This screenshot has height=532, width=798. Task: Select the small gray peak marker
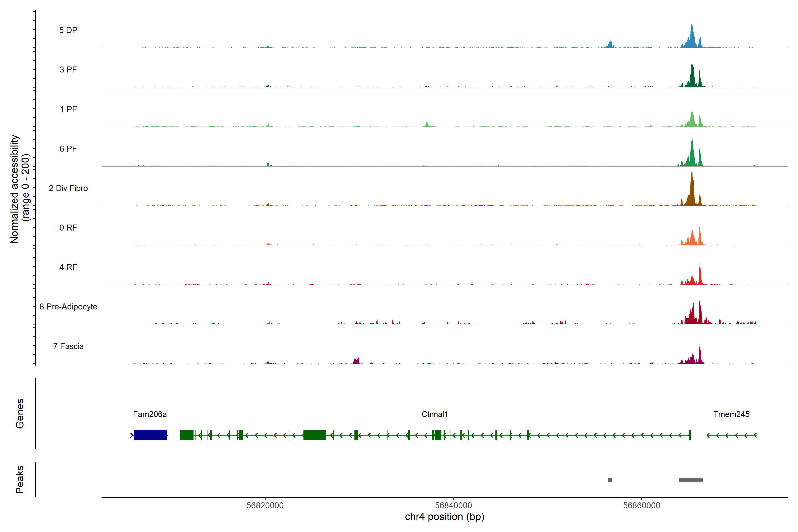coord(610,480)
